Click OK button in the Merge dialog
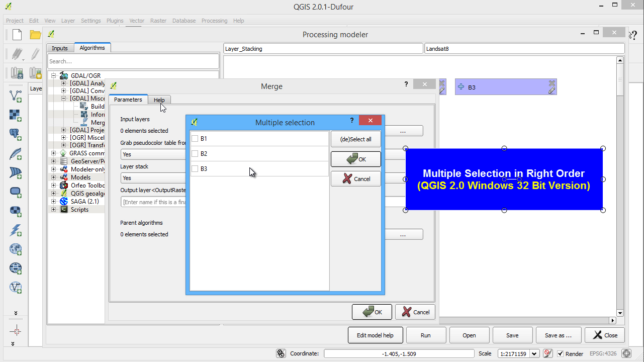Viewport: 644px width, 362px height. 372,312
